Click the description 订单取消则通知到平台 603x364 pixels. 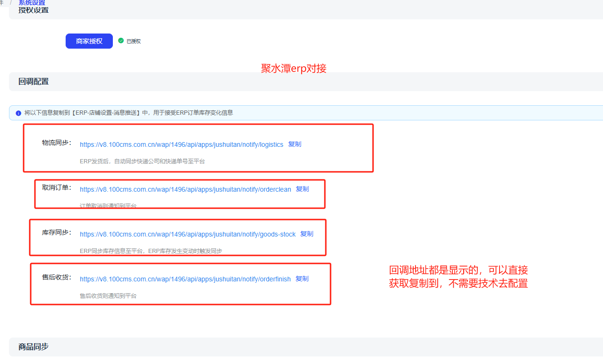(108, 206)
